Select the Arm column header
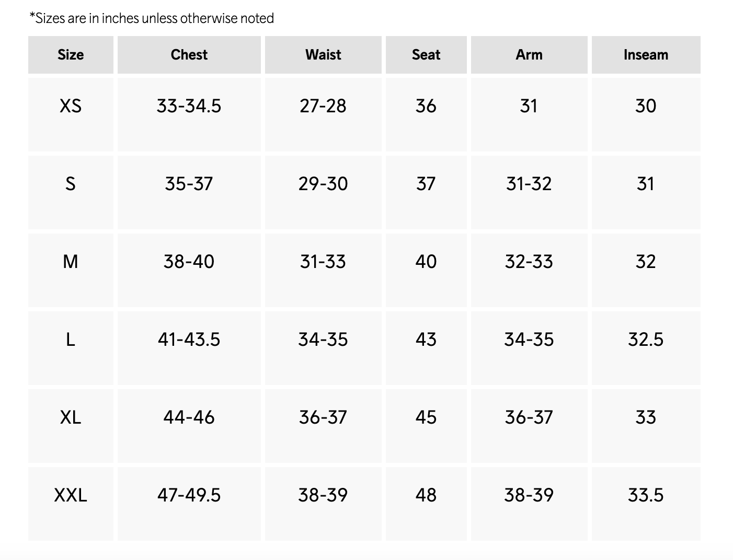Viewport: 733px width, 560px height. point(529,55)
